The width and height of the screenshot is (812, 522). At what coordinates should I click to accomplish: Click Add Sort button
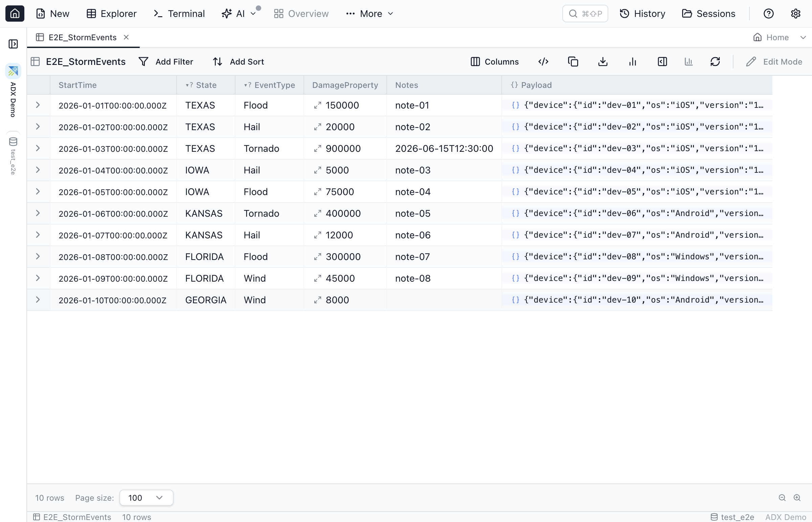(x=239, y=62)
